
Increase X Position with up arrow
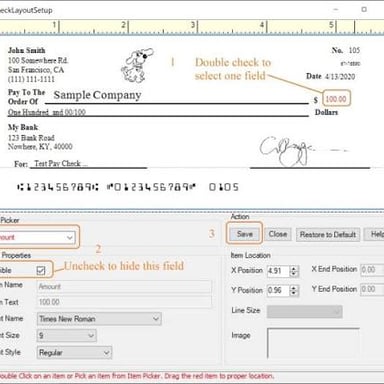(293, 269)
